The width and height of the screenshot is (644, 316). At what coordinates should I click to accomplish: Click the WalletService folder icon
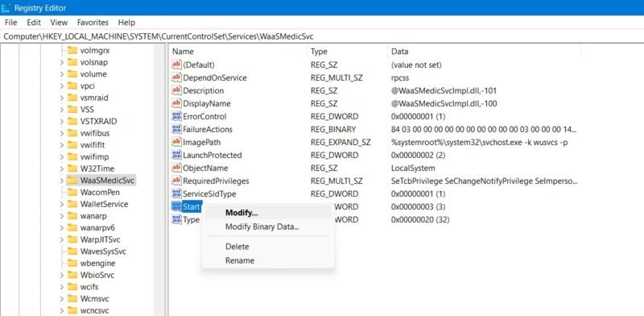(x=72, y=204)
